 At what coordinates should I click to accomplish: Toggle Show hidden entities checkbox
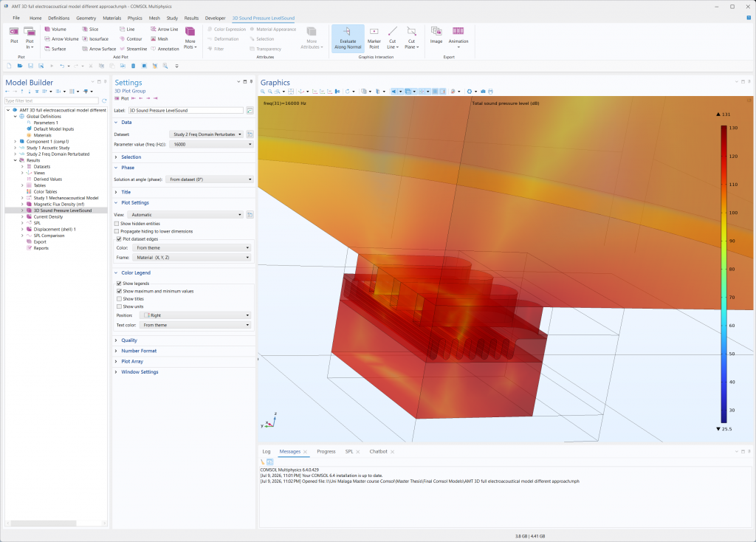117,224
